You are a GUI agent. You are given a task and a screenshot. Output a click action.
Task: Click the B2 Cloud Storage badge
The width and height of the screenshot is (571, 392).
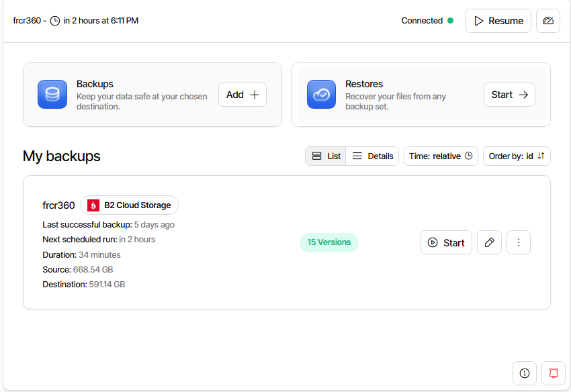pyautogui.click(x=130, y=205)
